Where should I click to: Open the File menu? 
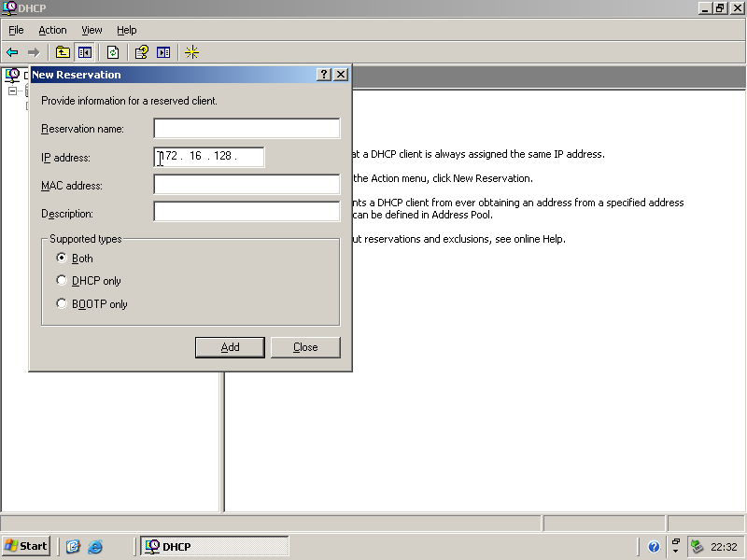click(16, 31)
